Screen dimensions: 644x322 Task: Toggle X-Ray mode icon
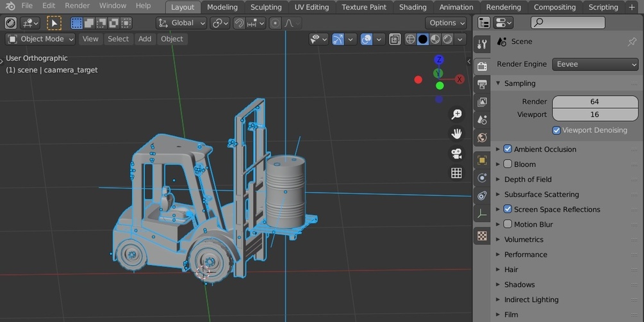tap(395, 39)
